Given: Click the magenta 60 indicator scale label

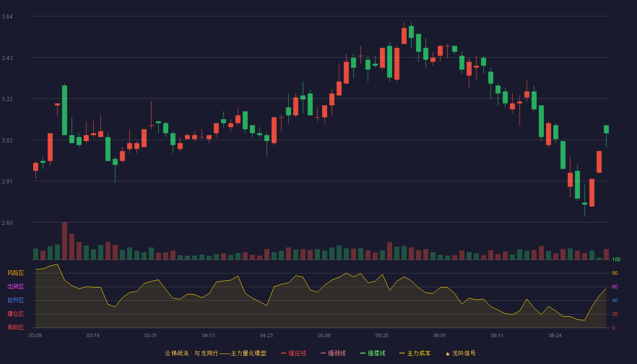Looking at the screenshot, I should pos(615,287).
